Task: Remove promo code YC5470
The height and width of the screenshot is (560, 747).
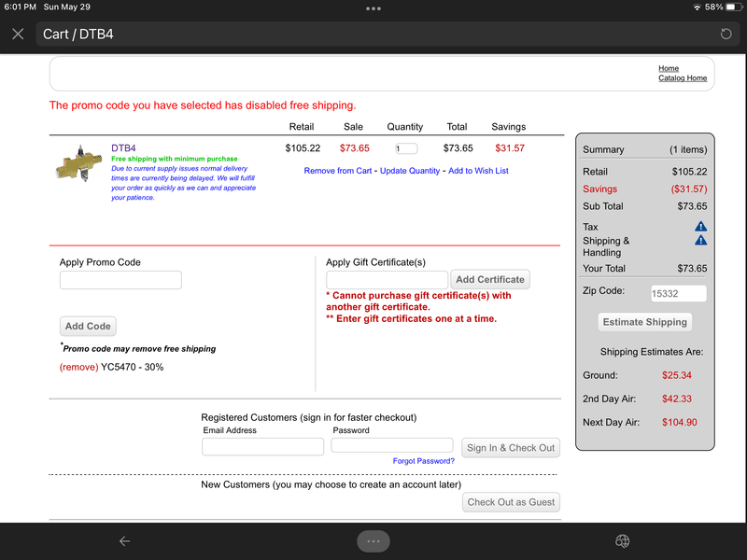Action: 78,367
